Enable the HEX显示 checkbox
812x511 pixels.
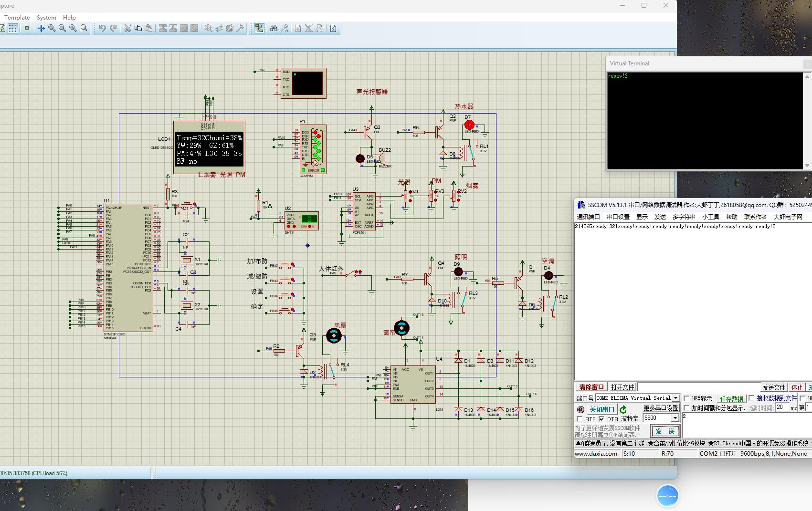(686, 398)
